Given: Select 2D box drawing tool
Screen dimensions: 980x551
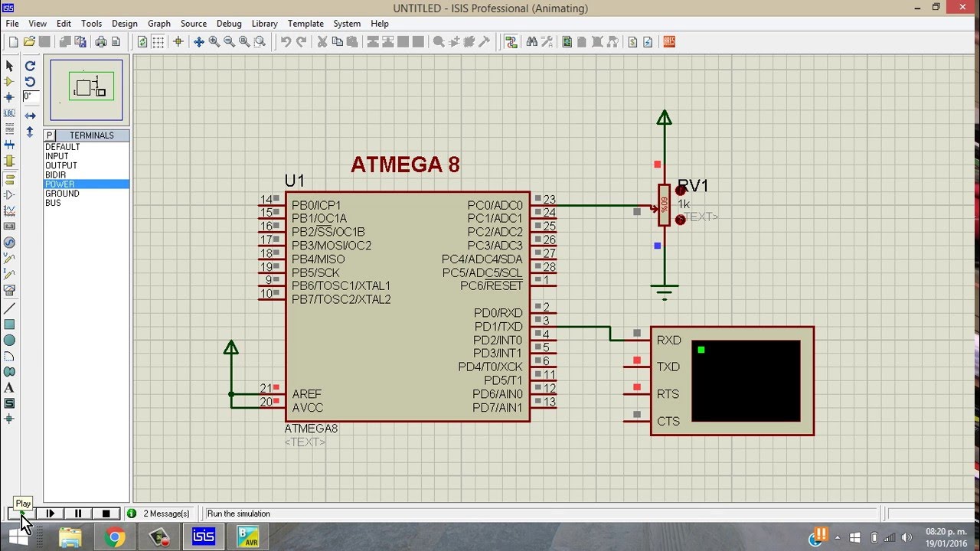Looking at the screenshot, I should click(x=9, y=324).
